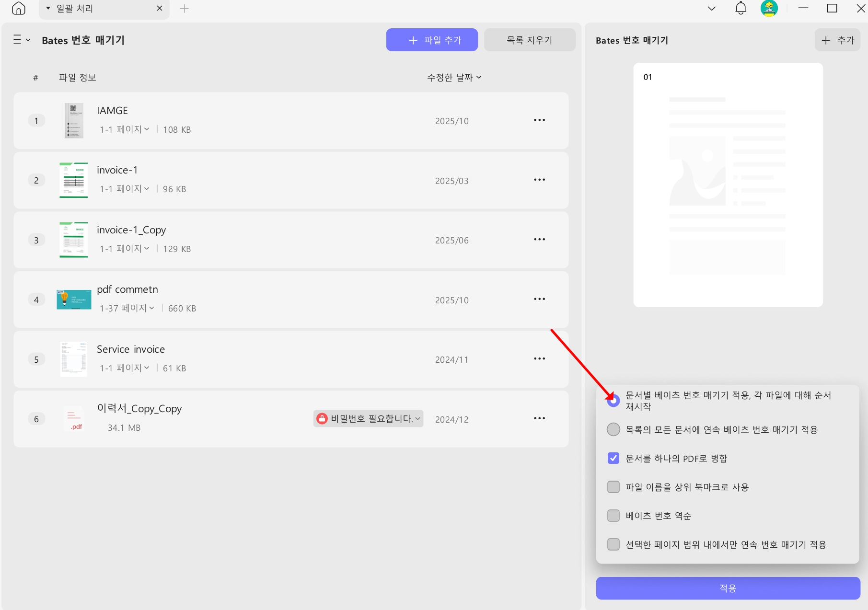
Task: Open the title bar dropdown chevron
Action: coord(712,9)
